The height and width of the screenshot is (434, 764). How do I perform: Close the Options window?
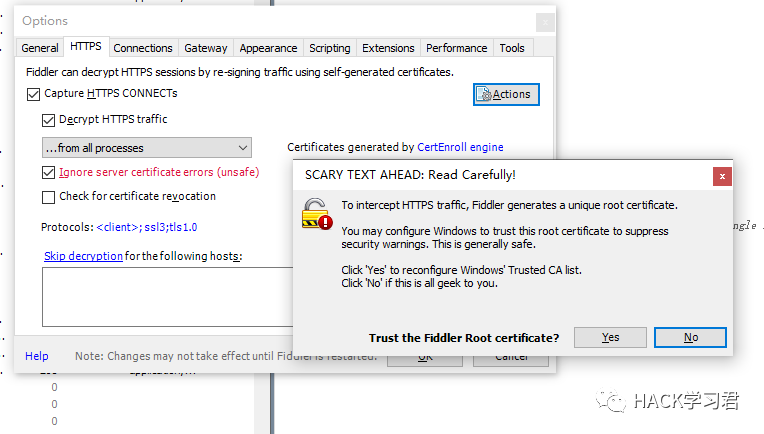[545, 22]
